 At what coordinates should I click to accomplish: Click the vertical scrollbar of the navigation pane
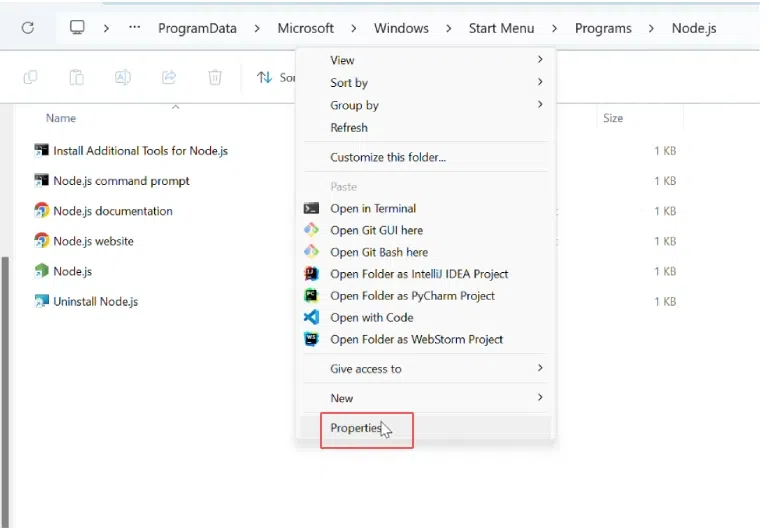pos(5,392)
